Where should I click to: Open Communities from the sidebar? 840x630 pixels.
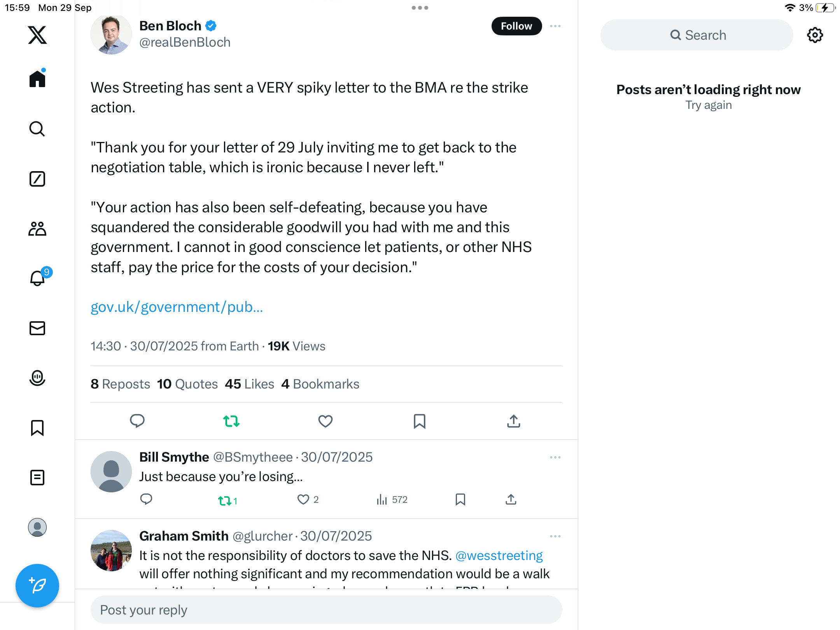pyautogui.click(x=37, y=229)
